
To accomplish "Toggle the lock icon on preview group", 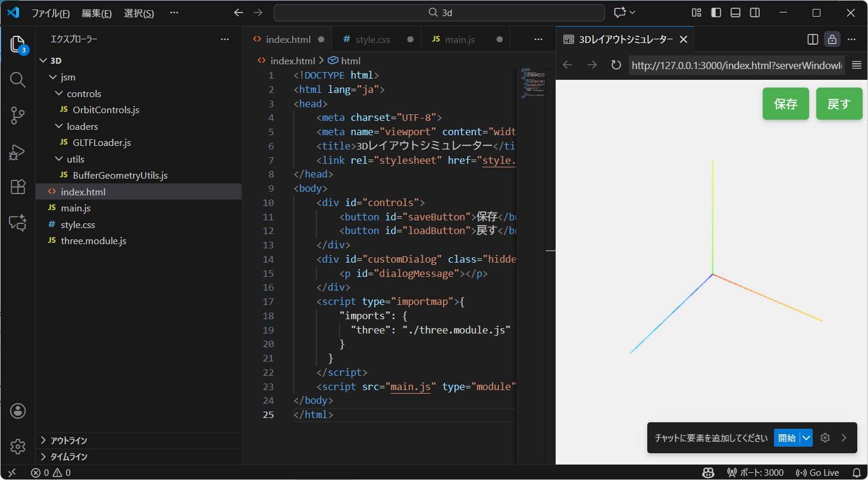I will (x=832, y=39).
